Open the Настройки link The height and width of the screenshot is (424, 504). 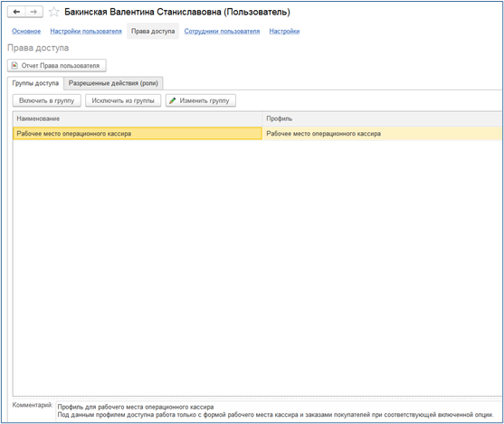284,31
